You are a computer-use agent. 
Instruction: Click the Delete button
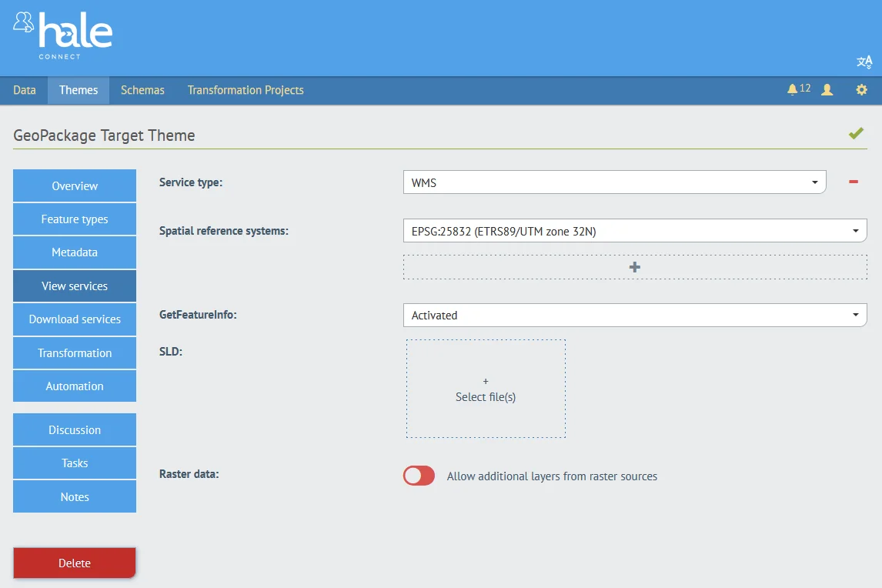[74, 563]
